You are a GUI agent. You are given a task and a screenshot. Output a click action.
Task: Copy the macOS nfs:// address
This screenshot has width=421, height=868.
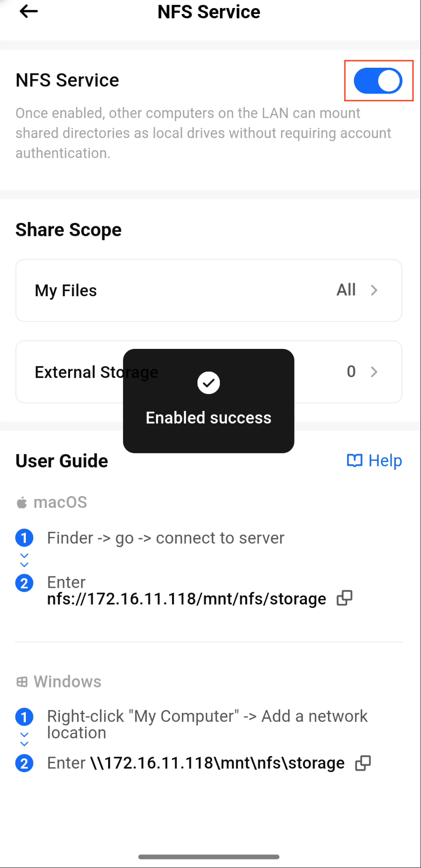click(x=344, y=598)
